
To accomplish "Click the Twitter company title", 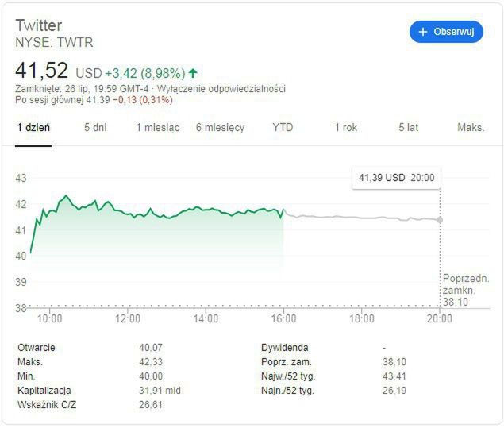I will pos(38,25).
